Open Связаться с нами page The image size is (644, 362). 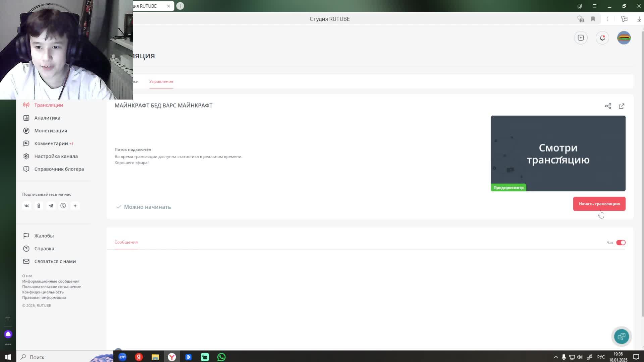click(55, 261)
